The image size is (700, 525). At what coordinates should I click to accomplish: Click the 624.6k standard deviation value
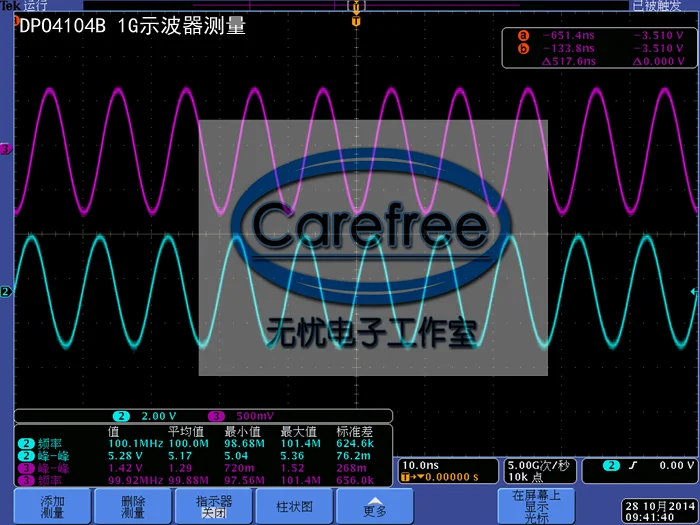[355, 444]
